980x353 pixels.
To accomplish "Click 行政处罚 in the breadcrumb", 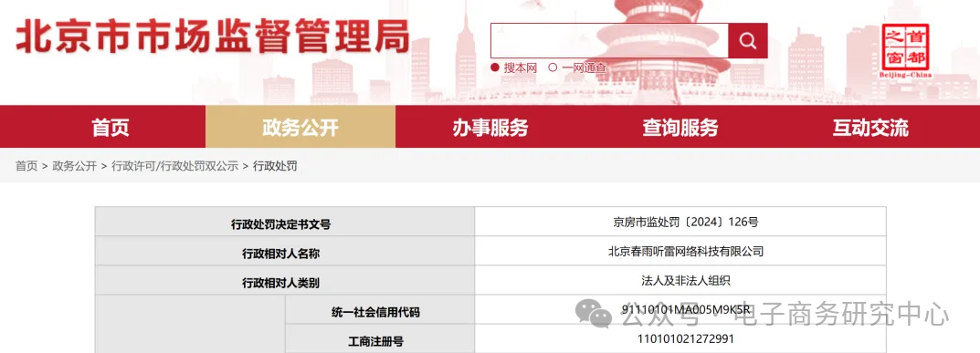I will (x=275, y=166).
